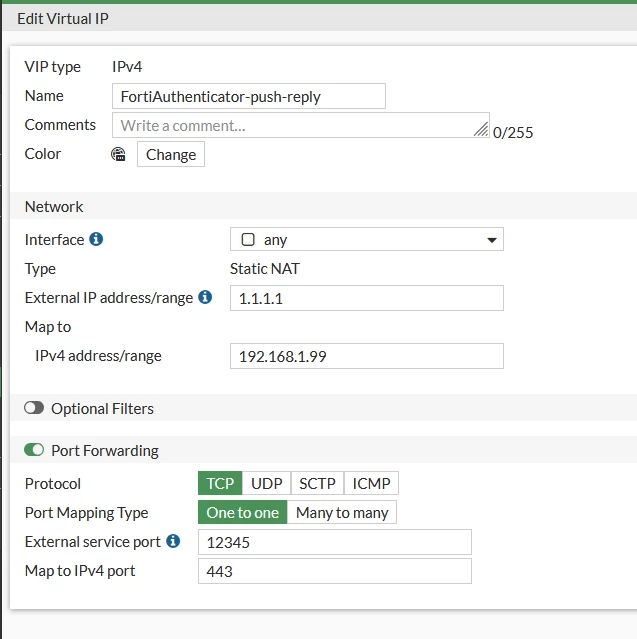Click the 'Protocol' label

(x=53, y=484)
